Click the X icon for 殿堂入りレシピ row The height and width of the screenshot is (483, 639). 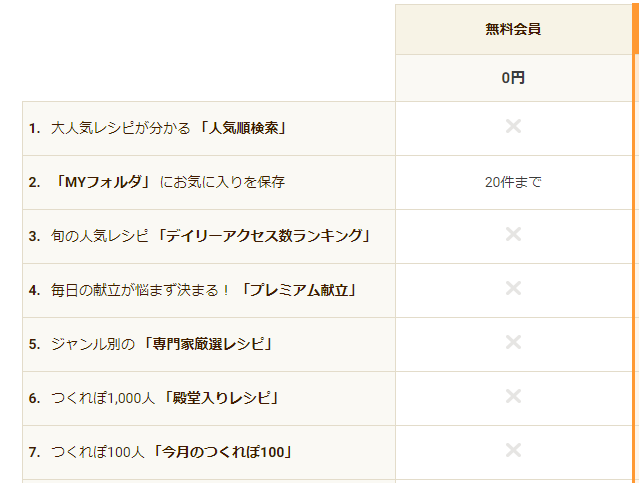click(513, 396)
